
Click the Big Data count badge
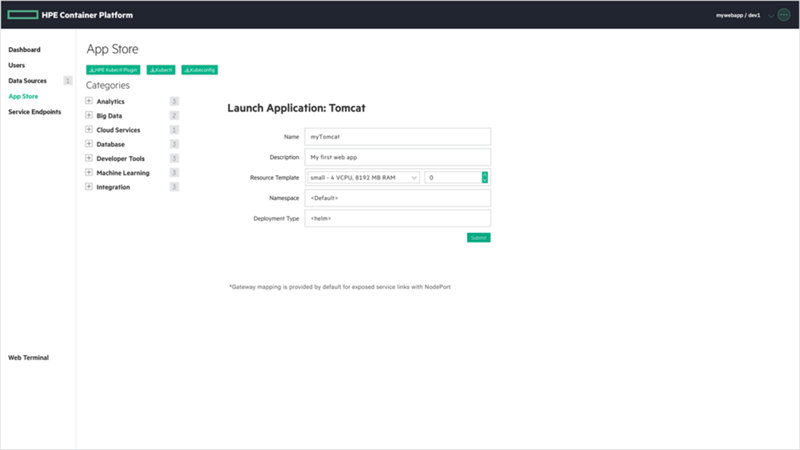coord(174,115)
